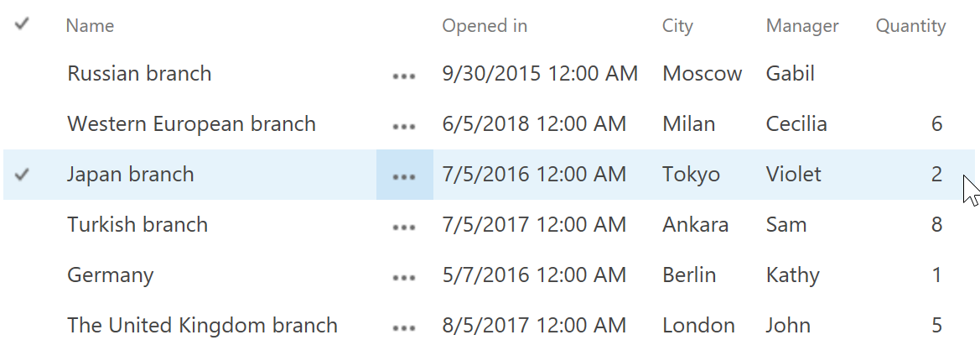Open the Germany list item

[111, 275]
